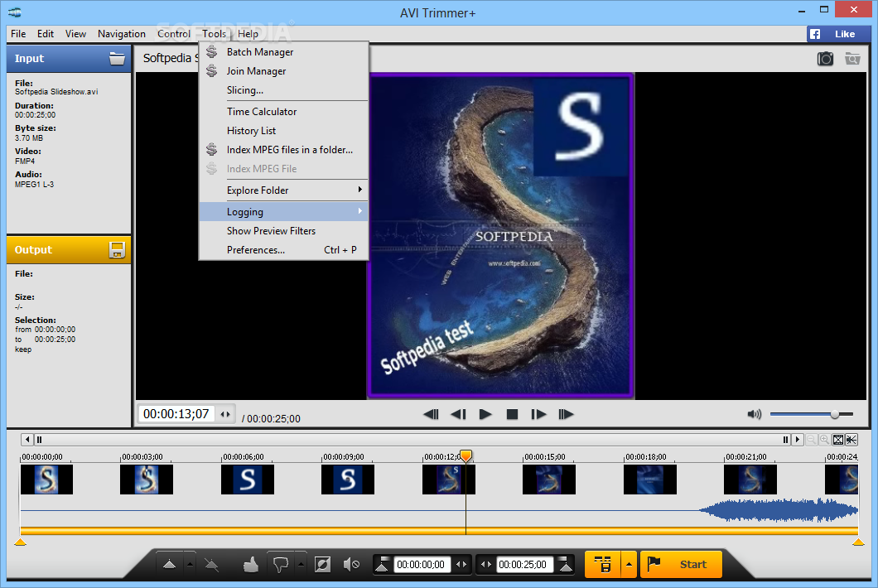Image resolution: width=878 pixels, height=588 pixels.
Task: Expand the batch queue dropdown arrow
Action: click(629, 565)
